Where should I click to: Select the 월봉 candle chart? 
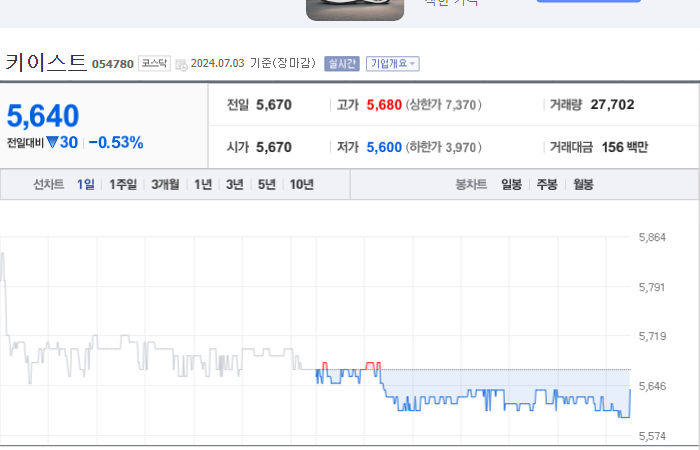click(x=583, y=184)
